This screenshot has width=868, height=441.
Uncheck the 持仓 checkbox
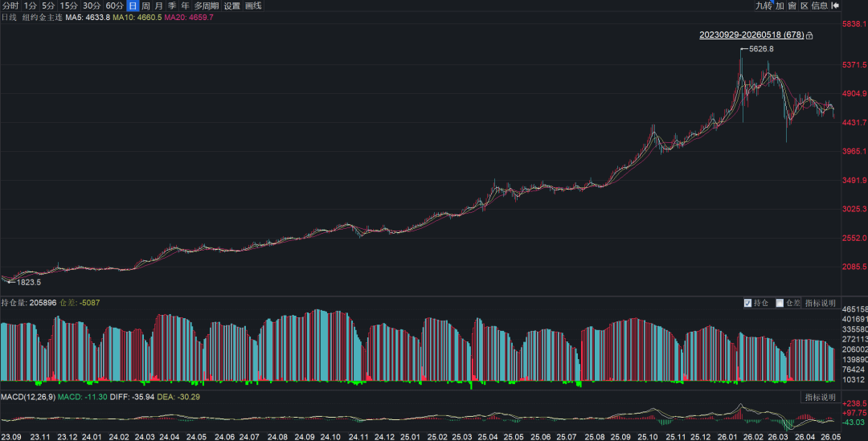(x=748, y=303)
